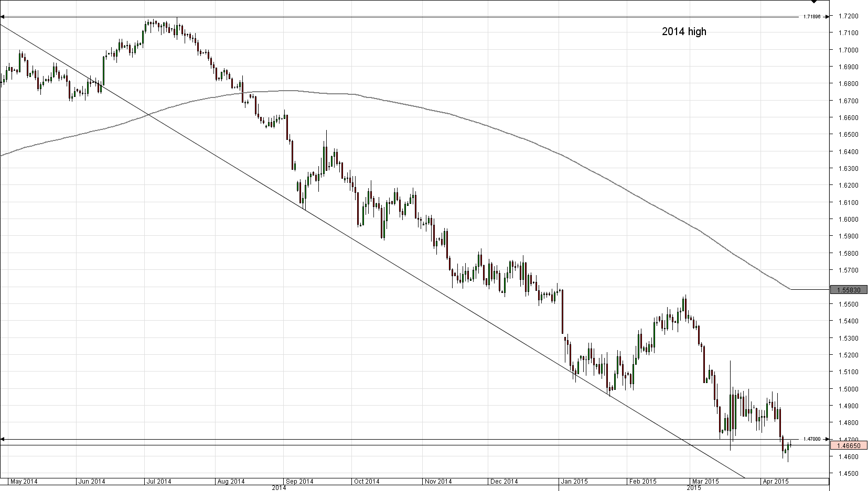
Task: Click the Nov 2014 date label
Action: point(438,481)
